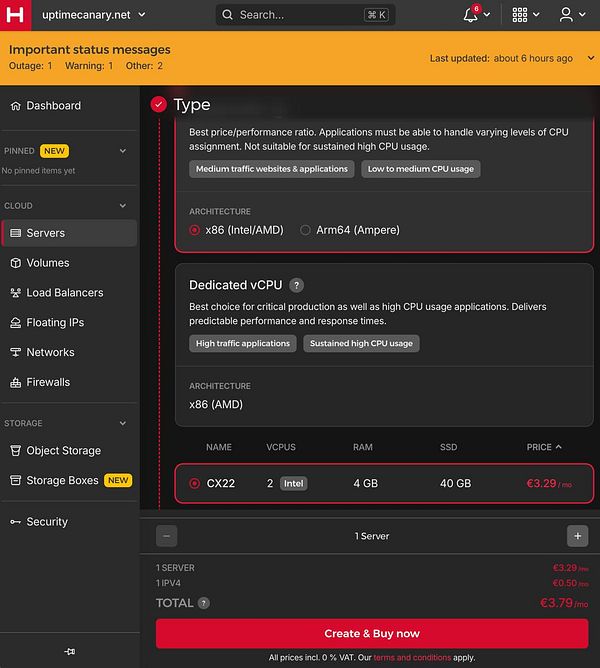Click the Dashboard home icon

(15, 106)
